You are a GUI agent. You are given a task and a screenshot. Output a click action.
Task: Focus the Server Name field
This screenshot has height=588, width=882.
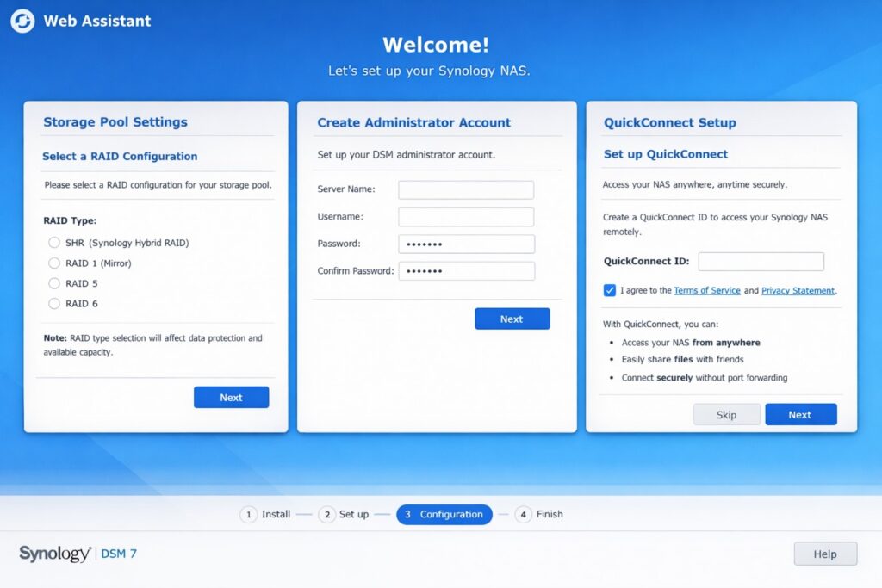coord(466,189)
